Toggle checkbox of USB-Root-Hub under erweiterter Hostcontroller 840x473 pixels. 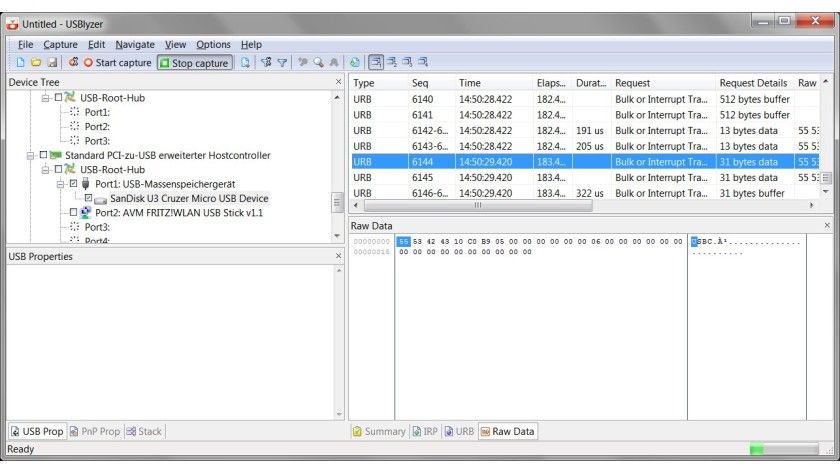(x=58, y=169)
